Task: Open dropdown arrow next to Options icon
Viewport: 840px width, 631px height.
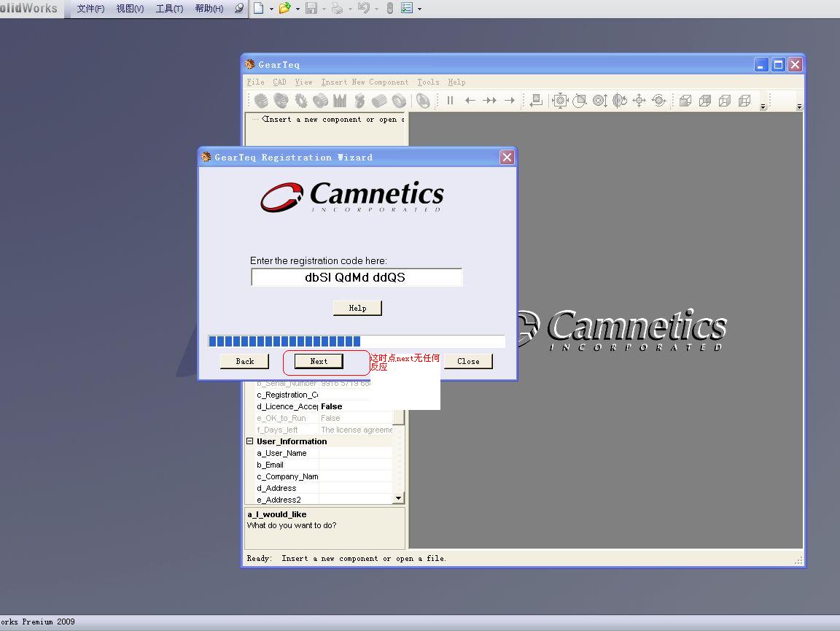Action: 419,9
